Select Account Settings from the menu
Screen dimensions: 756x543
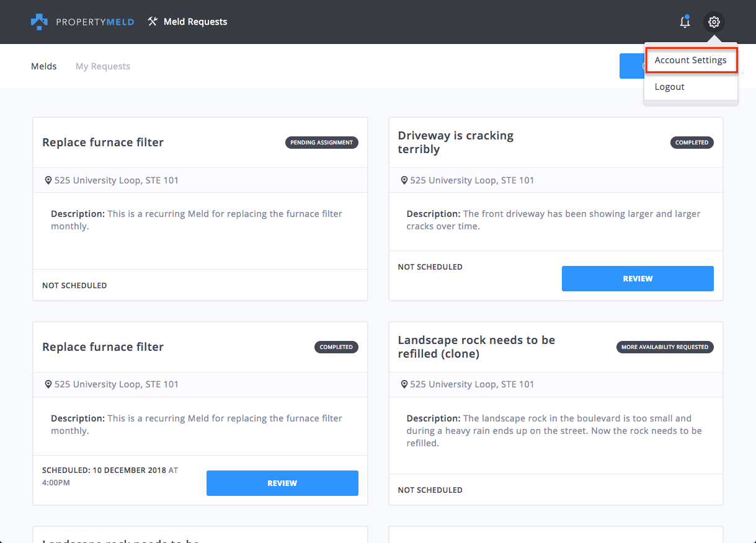click(x=690, y=60)
